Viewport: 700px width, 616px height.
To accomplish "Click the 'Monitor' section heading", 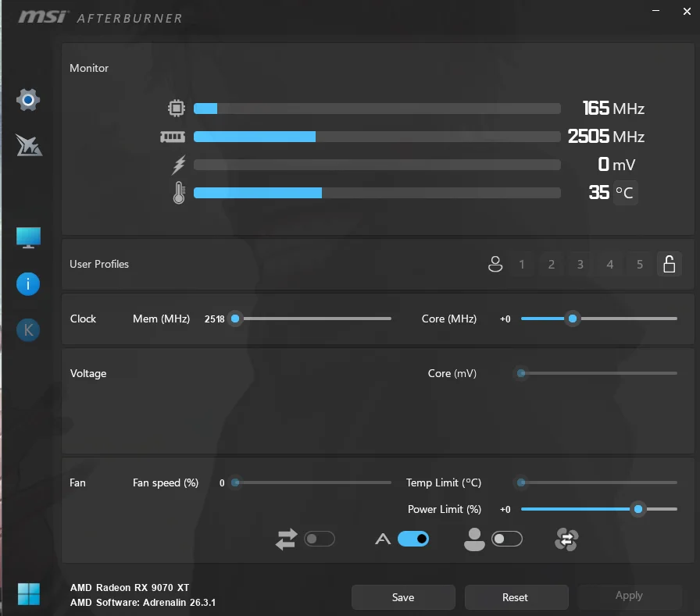I will pos(89,68).
